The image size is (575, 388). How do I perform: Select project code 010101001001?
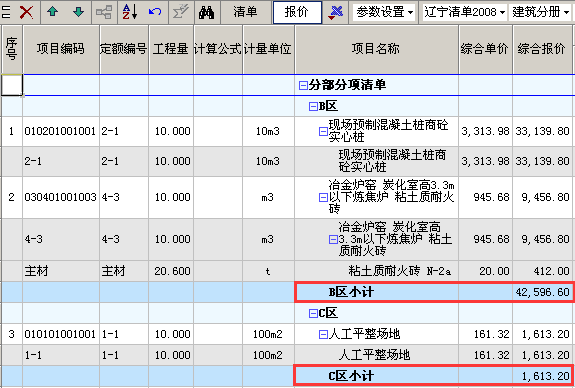pyautogui.click(x=61, y=334)
